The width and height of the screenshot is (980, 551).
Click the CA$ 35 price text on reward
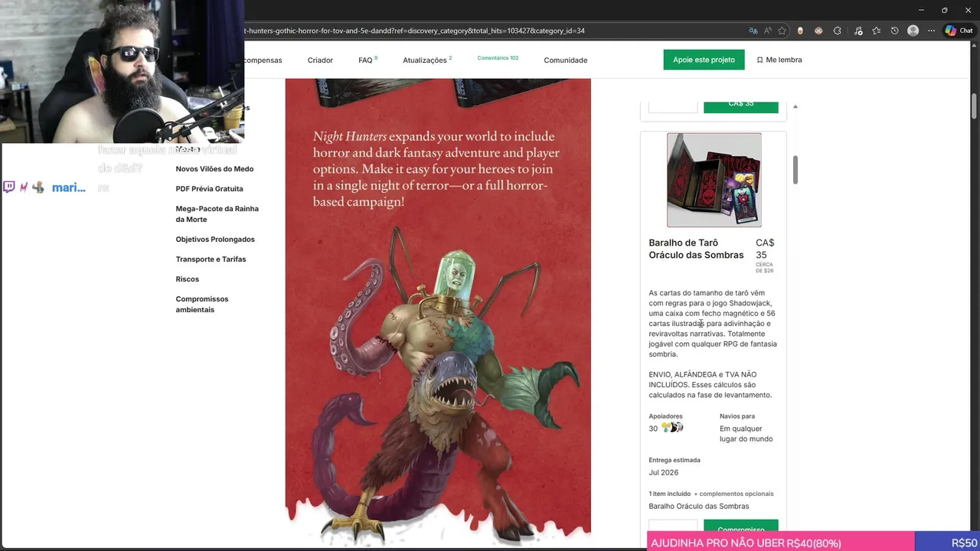[x=765, y=249]
